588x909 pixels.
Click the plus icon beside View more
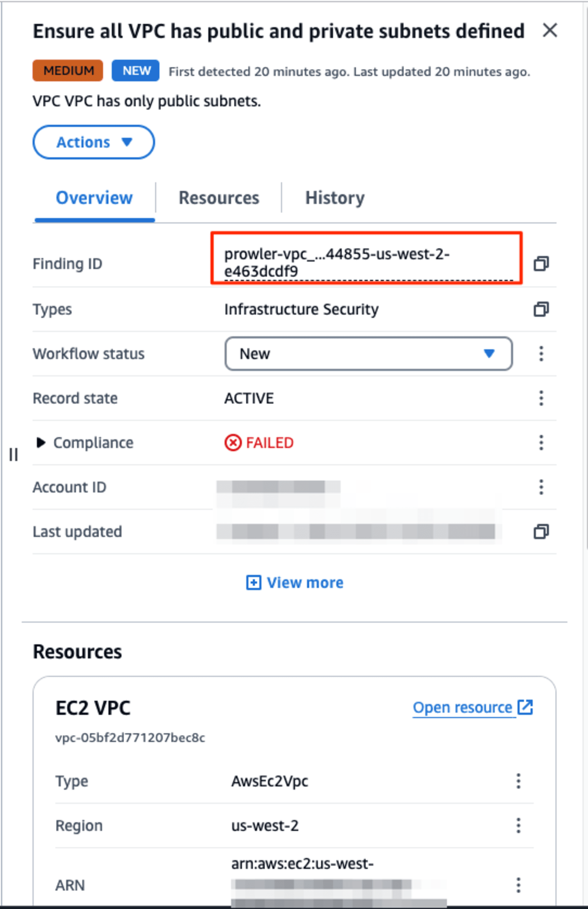[254, 583]
